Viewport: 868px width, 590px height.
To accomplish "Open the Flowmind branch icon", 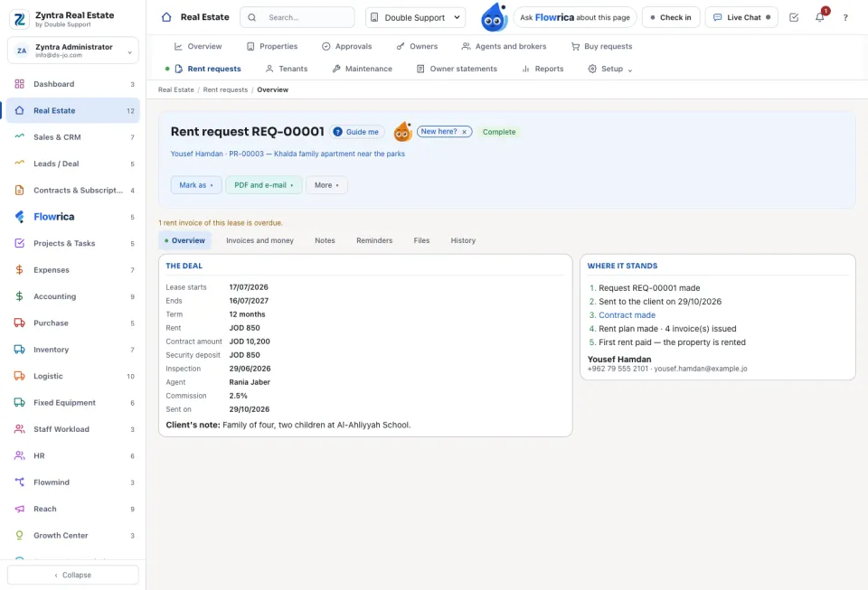I will [19, 482].
